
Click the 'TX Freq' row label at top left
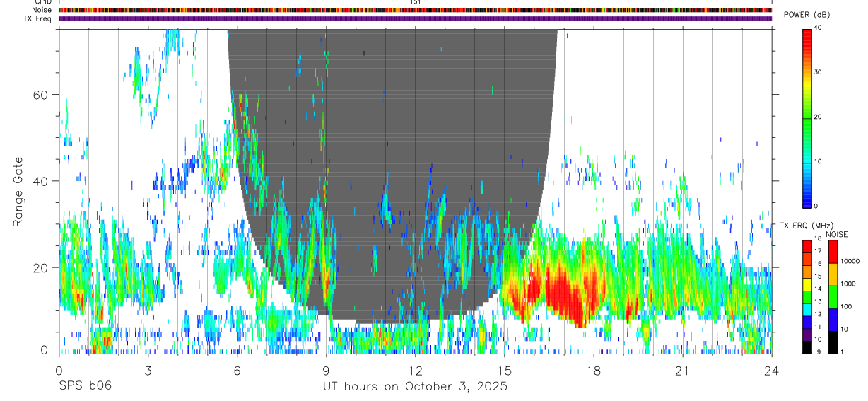pos(38,18)
